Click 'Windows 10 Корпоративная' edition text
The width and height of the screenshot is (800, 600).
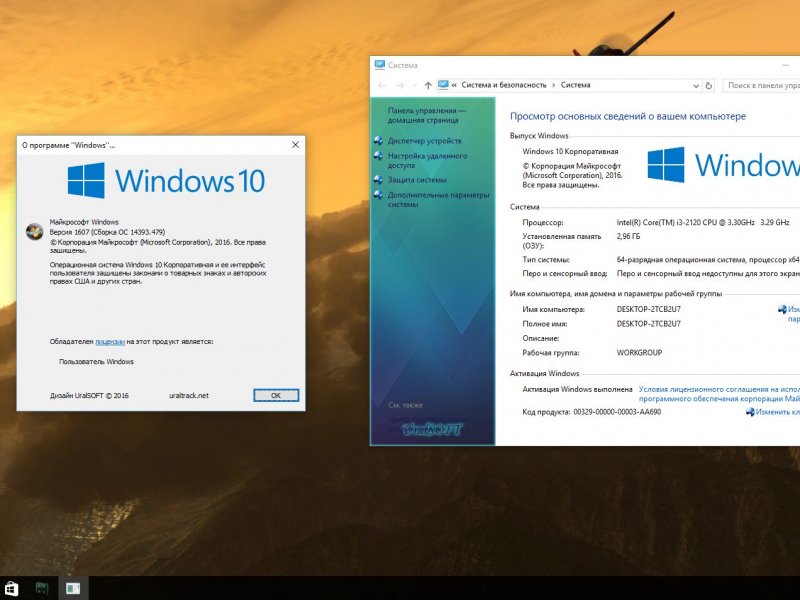pyautogui.click(x=570, y=152)
